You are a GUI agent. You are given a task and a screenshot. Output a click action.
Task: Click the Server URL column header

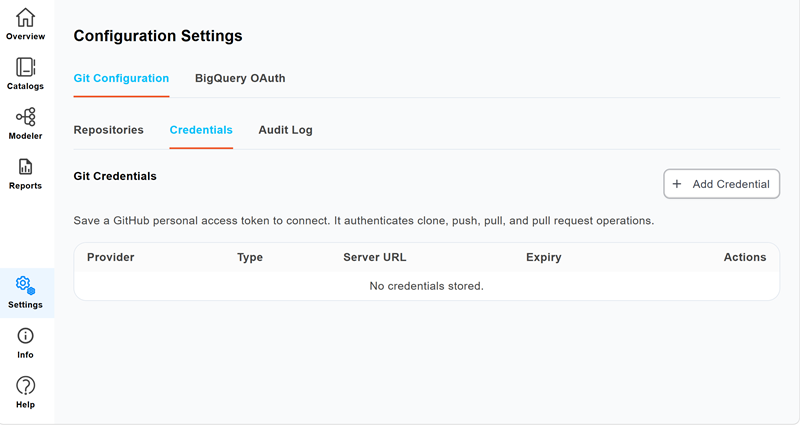(374, 257)
